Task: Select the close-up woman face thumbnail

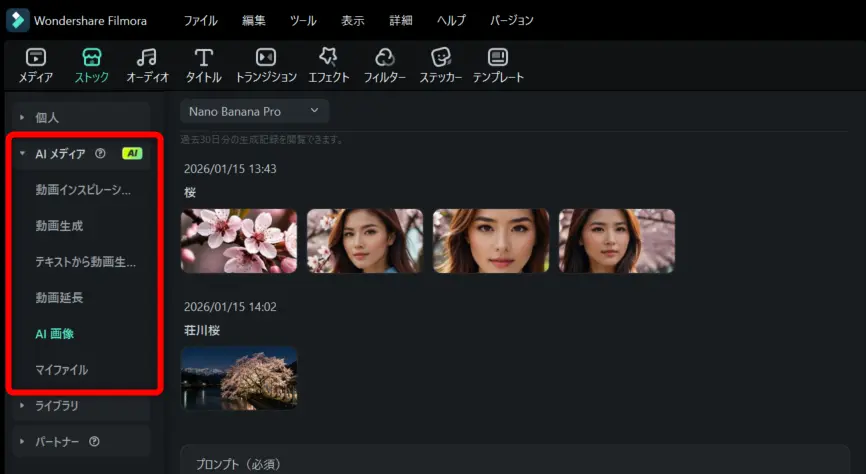Action: pyautogui.click(x=491, y=241)
